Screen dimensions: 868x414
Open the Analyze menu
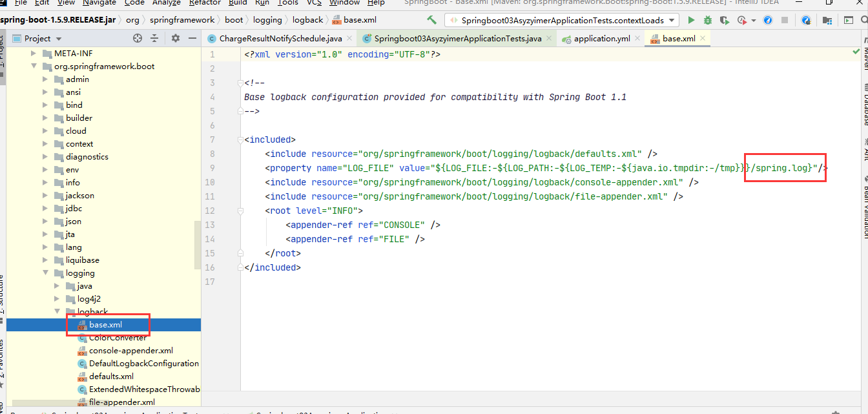coord(167,3)
